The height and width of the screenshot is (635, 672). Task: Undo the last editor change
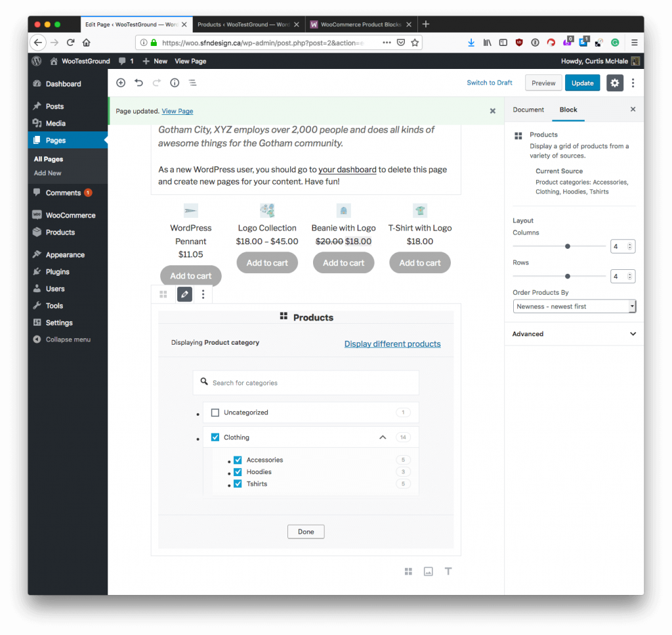point(138,83)
